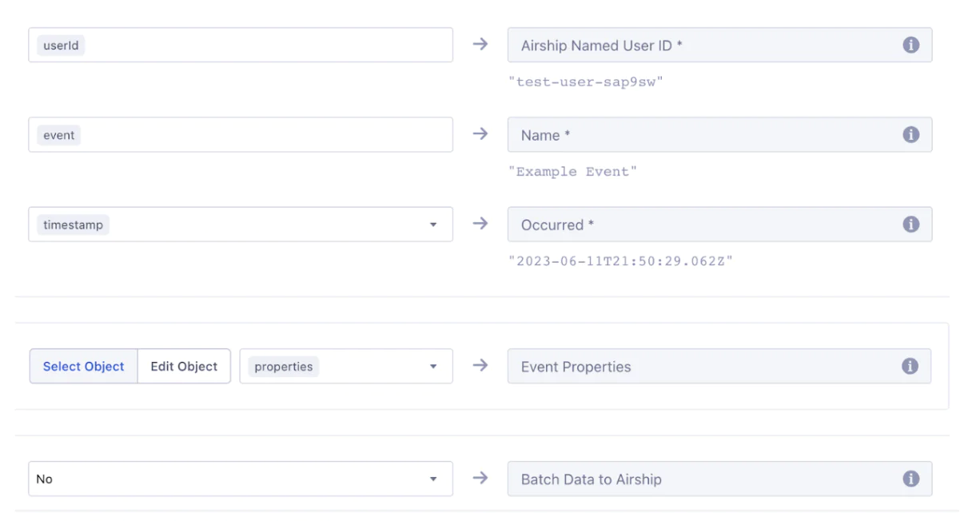Click info icon for Airship Named User ID
Viewport: 980px width, 521px height.
[910, 46]
